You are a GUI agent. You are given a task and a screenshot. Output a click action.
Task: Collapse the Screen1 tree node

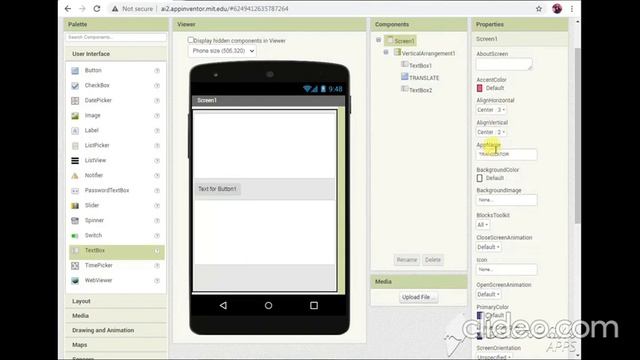point(378,40)
